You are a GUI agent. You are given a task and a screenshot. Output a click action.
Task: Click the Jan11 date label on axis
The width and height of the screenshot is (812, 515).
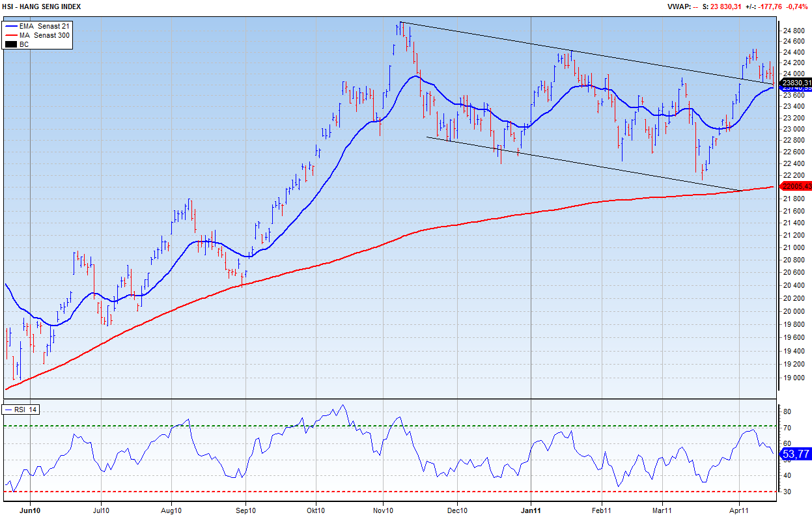pyautogui.click(x=531, y=509)
